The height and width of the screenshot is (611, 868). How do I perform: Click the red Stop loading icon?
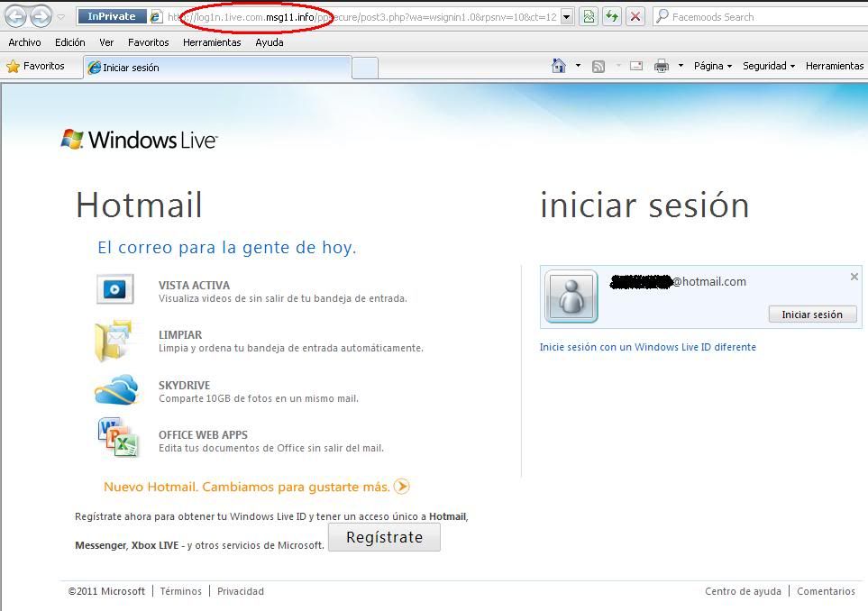point(635,16)
